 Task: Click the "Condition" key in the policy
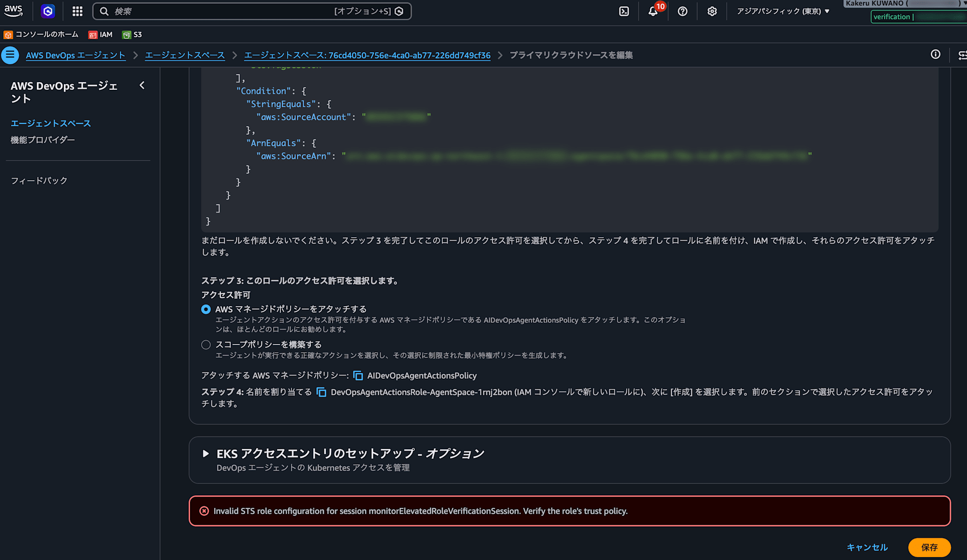264,91
